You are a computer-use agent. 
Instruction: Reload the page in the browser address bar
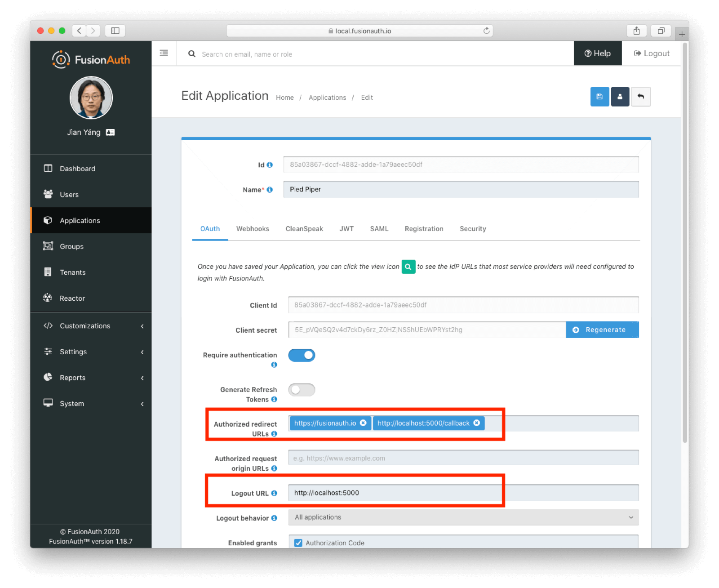[x=486, y=31]
